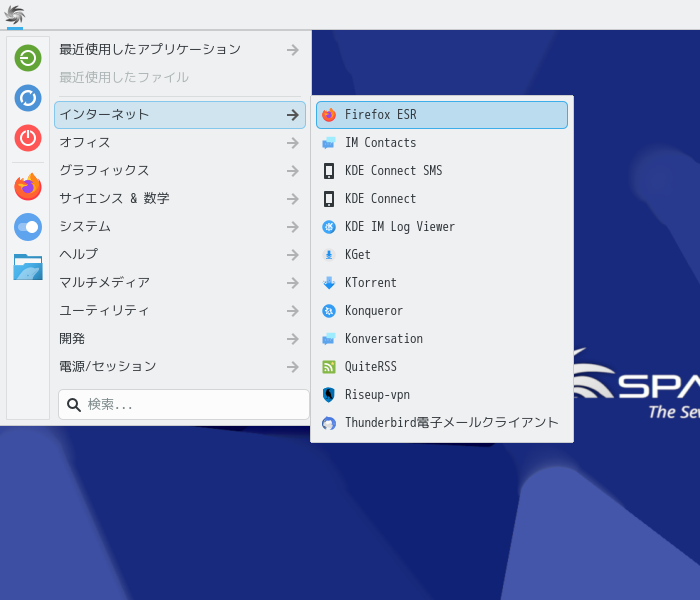Screen dimensions: 700x600
Task: Launch Firefox from the favorites sidebar
Action: [28, 187]
